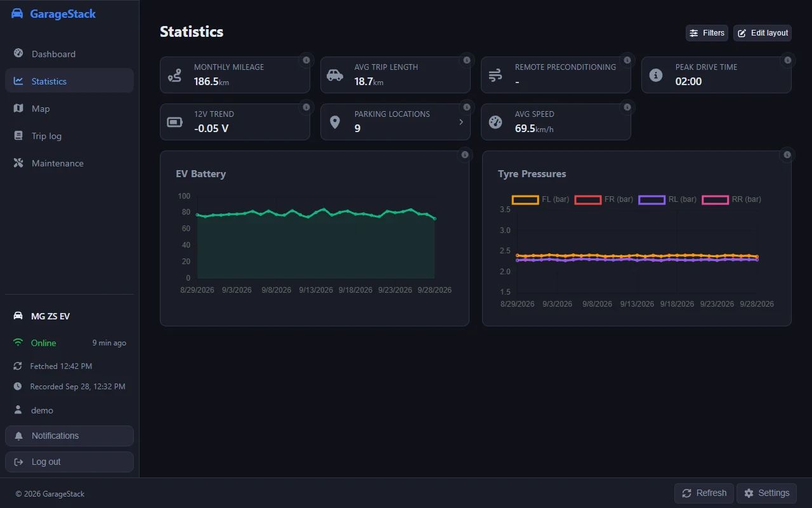Select the MG ZS EV vehicle name
812x508 pixels.
(x=51, y=316)
